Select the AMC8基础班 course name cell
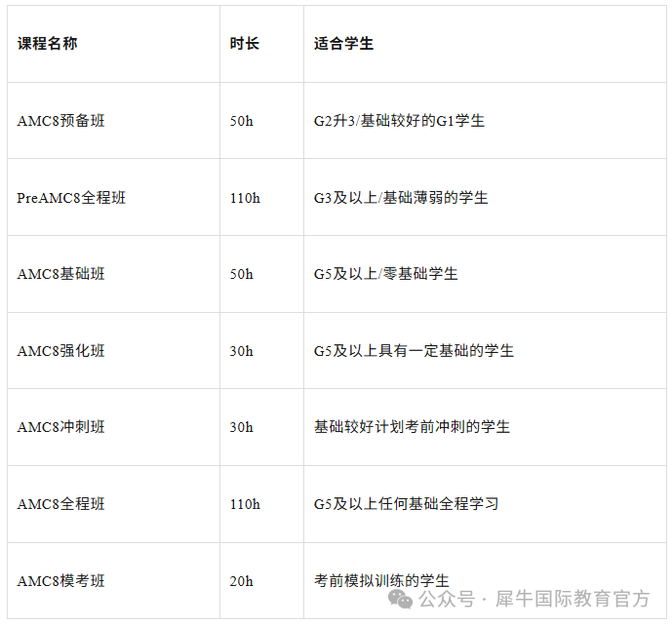Screen dimensions: 672x626 pos(113,274)
